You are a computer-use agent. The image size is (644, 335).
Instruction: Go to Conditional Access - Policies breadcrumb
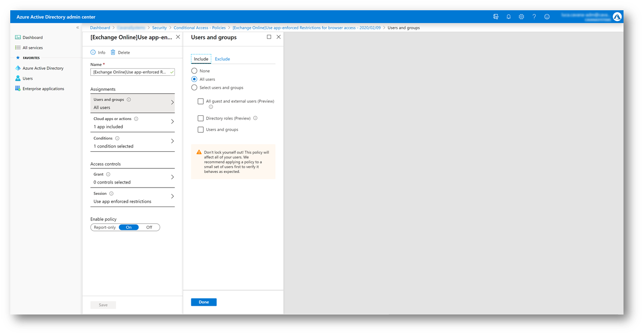click(200, 28)
